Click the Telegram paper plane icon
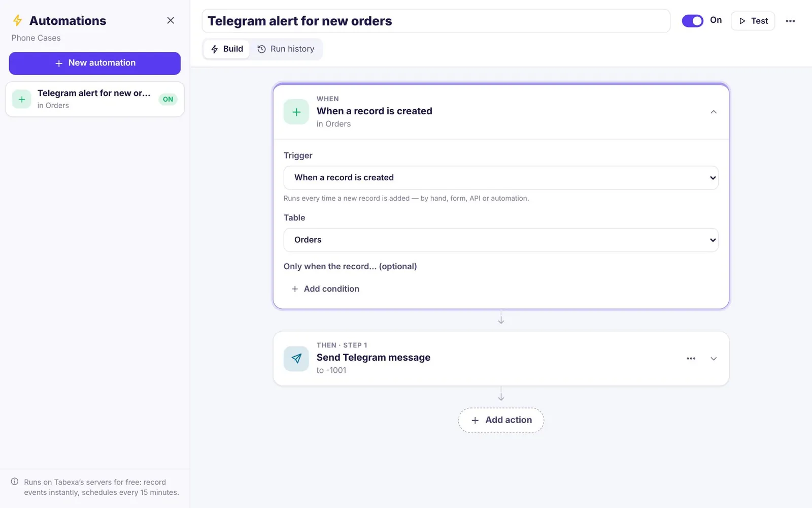The width and height of the screenshot is (812, 508). tap(296, 359)
